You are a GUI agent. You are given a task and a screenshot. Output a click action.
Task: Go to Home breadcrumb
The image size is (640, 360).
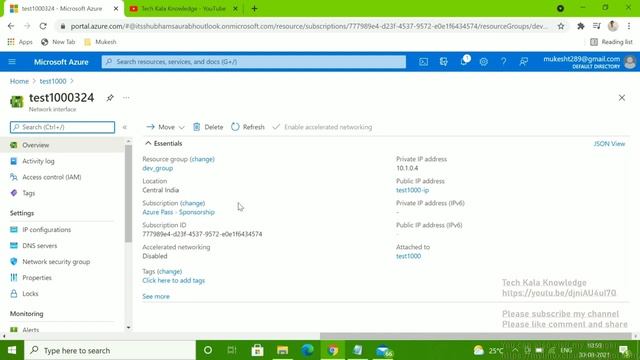[x=19, y=81]
